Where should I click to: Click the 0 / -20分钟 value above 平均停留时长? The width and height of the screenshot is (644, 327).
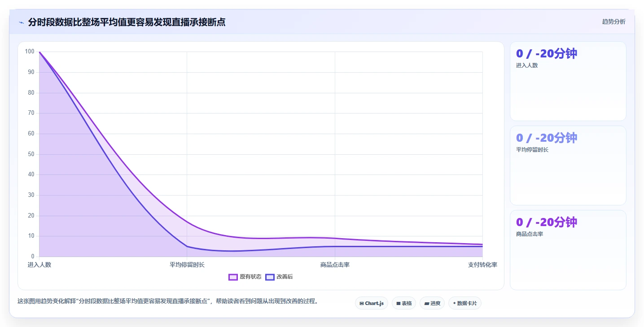point(547,138)
